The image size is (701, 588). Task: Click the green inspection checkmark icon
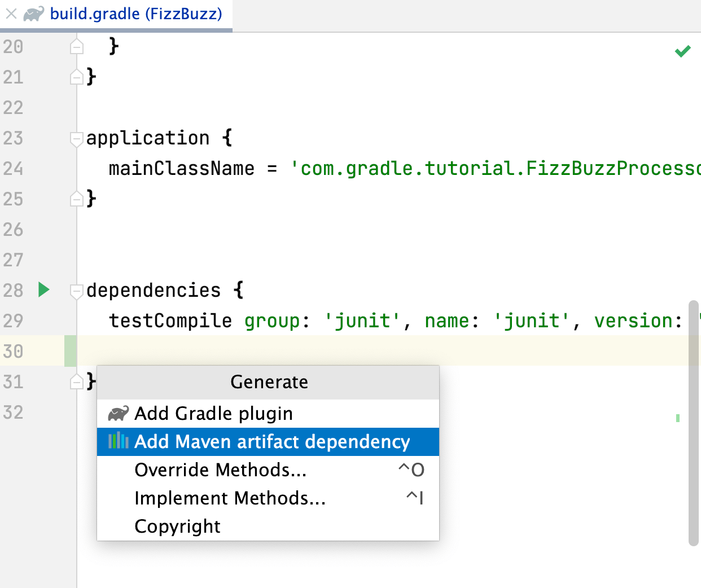click(x=683, y=51)
